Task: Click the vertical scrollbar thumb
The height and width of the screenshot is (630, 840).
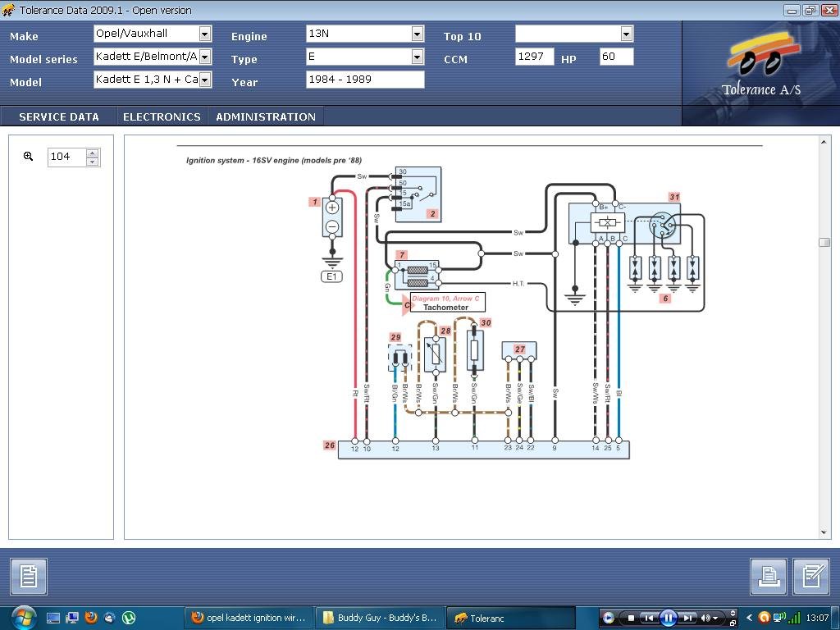Action: click(824, 242)
